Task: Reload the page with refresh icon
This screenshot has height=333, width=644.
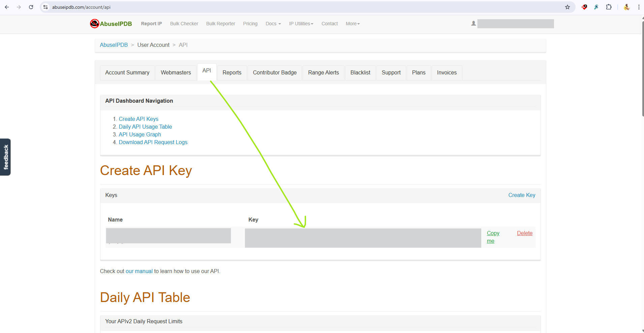Action: (31, 7)
